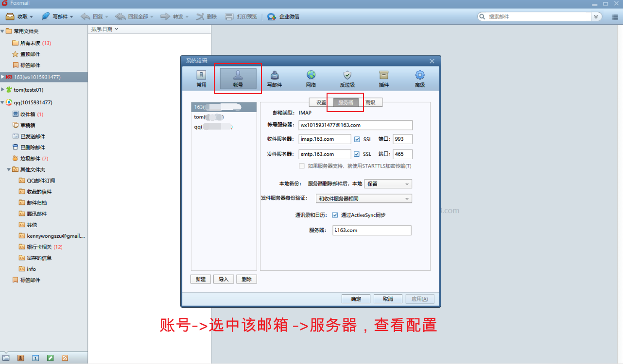
Task: Expand the tom(testx01) account
Action: [2, 90]
